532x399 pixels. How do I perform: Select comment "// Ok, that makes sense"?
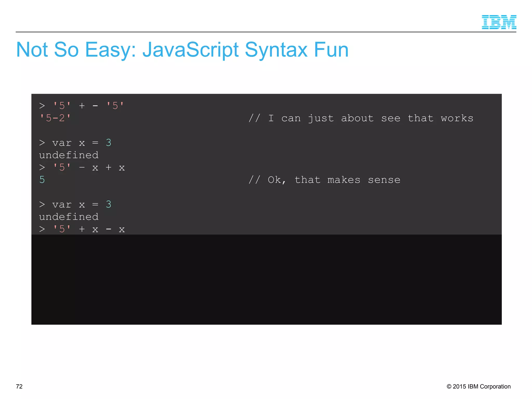tap(324, 180)
